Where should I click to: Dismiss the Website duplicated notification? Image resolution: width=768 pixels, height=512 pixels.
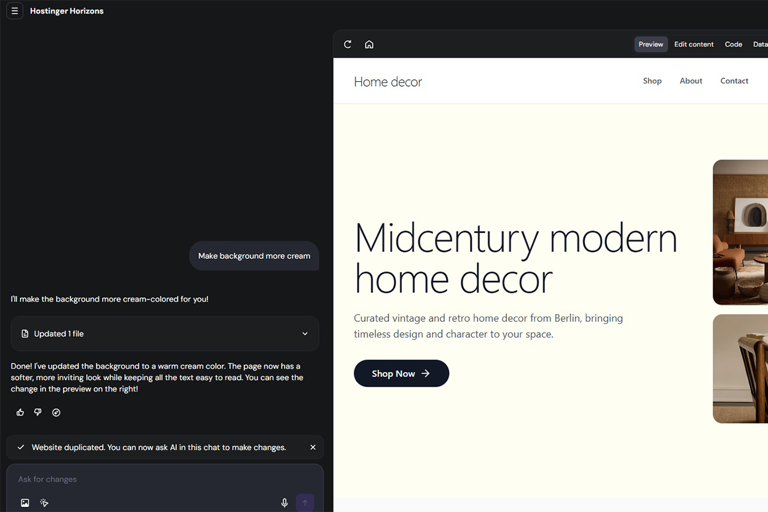(x=313, y=447)
